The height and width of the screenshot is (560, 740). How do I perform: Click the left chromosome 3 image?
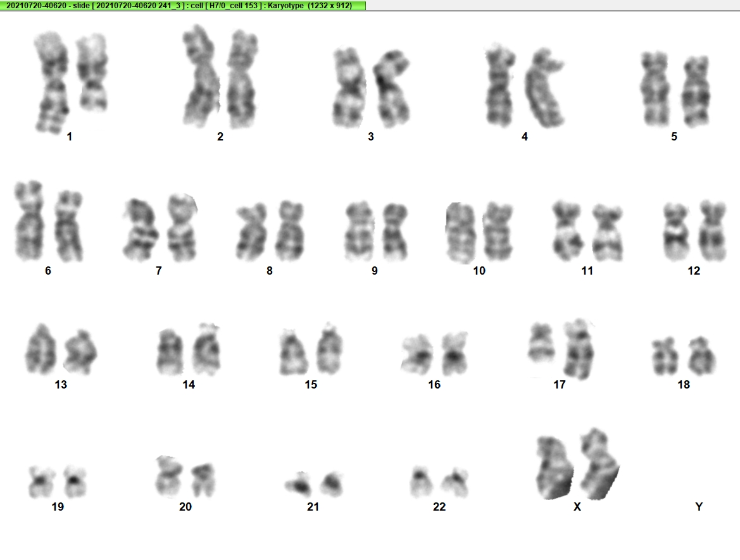tap(349, 88)
